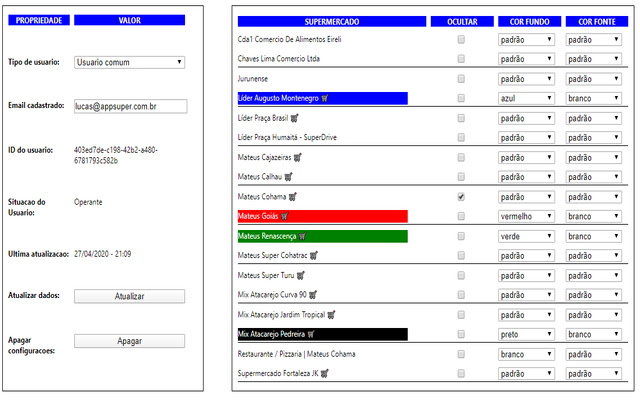Check Ocultar box for Cda1 Comercio De Alimentos

coord(461,40)
